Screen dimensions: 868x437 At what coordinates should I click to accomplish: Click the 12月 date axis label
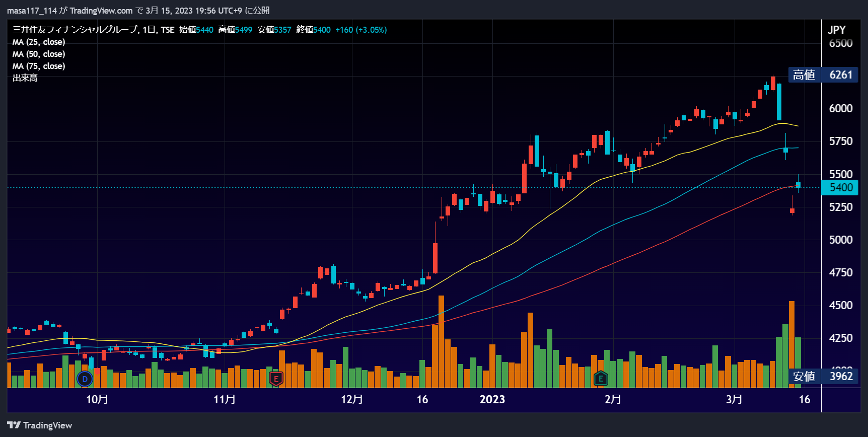pyautogui.click(x=352, y=399)
